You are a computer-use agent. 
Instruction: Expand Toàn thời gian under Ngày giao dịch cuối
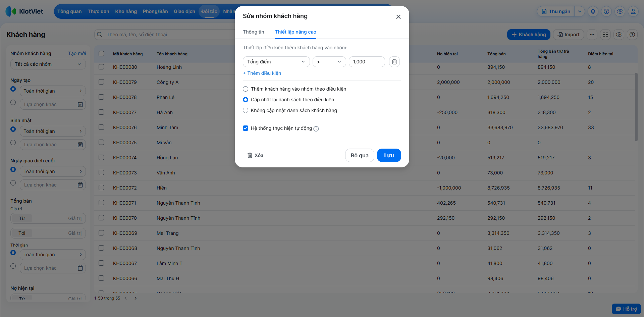coord(53,171)
